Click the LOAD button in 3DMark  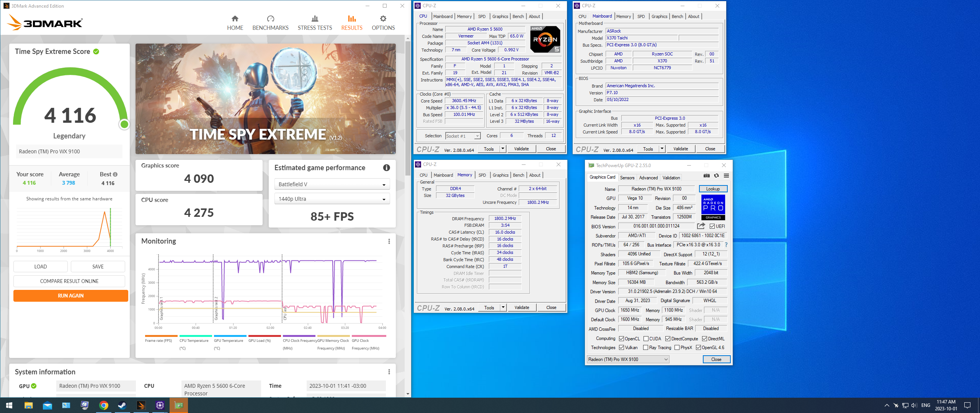[41, 267]
